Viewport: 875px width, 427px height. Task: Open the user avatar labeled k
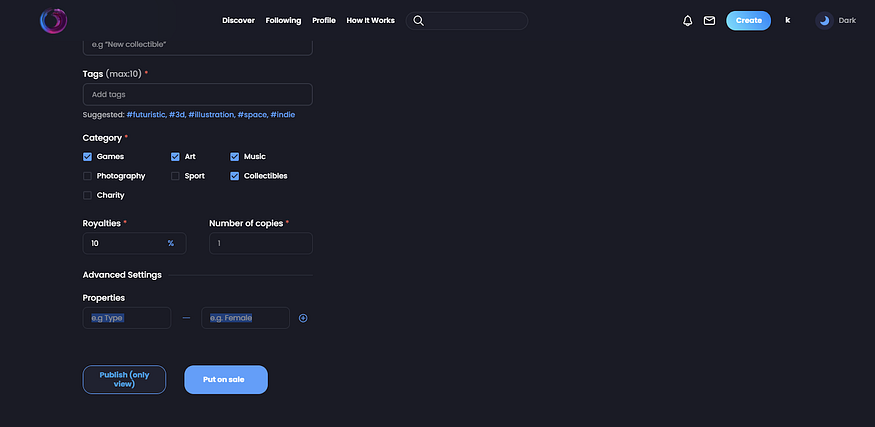788,20
